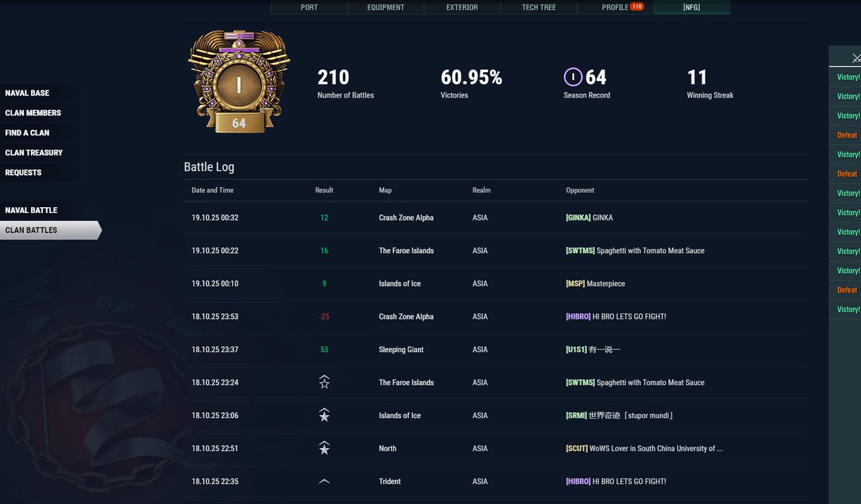
Task: Click the result value 16
Action: [324, 251]
